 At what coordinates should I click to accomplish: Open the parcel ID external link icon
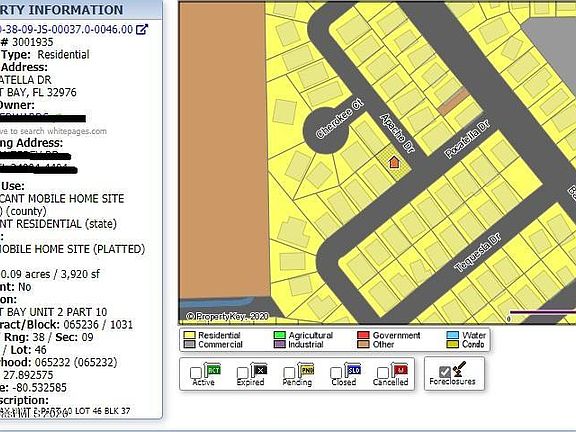142,29
